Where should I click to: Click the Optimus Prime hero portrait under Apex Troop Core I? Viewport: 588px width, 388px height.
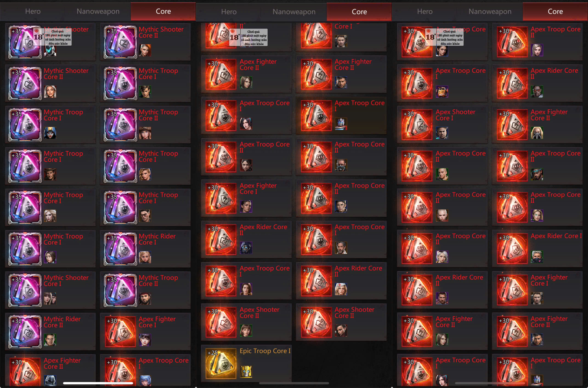pyautogui.click(x=341, y=124)
